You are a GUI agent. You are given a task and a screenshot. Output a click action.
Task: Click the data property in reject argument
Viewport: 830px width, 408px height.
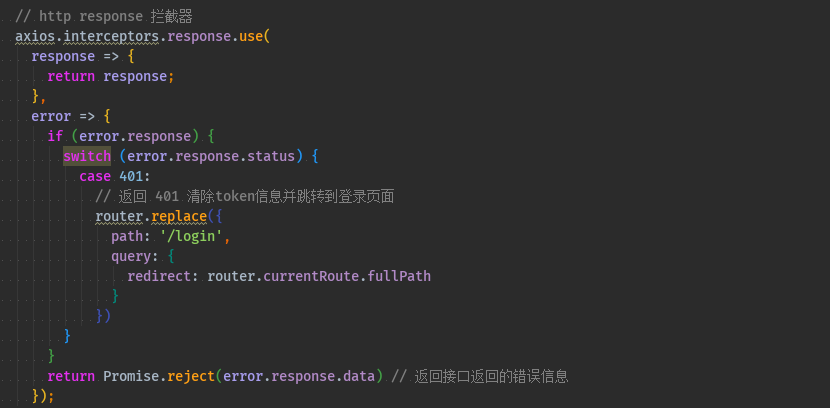[x=359, y=376]
